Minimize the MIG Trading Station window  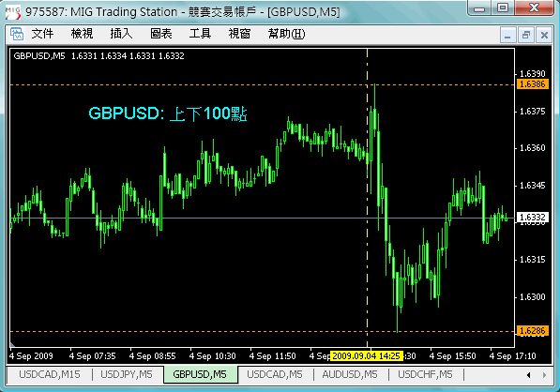479,8
